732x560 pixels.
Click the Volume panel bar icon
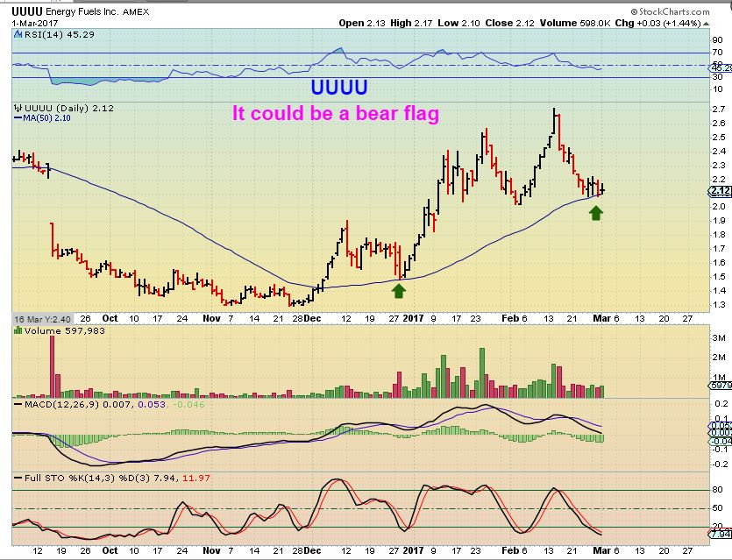pos(18,330)
